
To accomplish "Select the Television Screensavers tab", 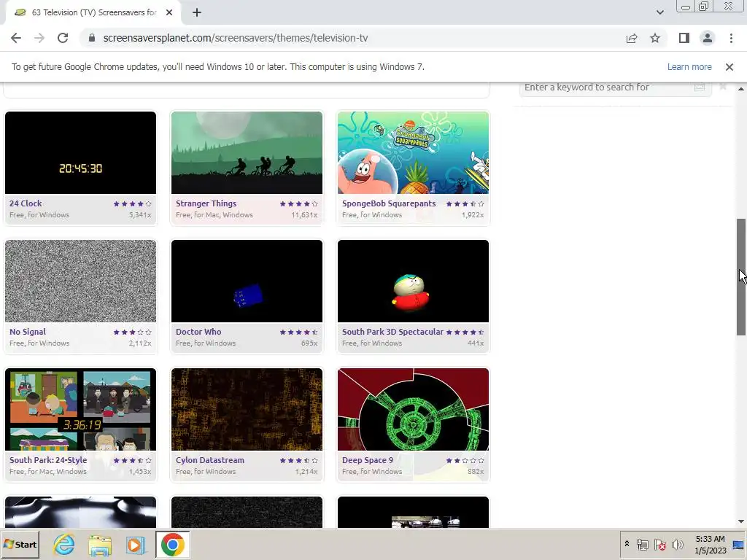I will [93, 12].
